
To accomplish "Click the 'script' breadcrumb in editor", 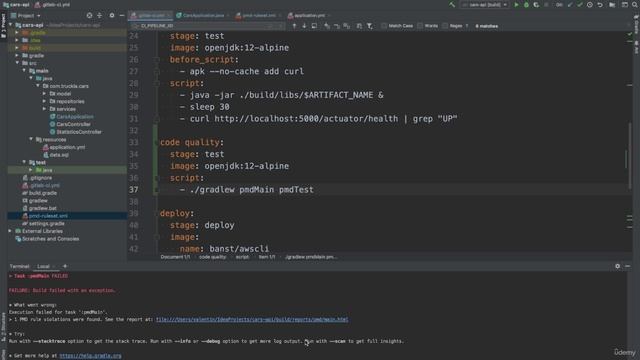I will pos(242,257).
